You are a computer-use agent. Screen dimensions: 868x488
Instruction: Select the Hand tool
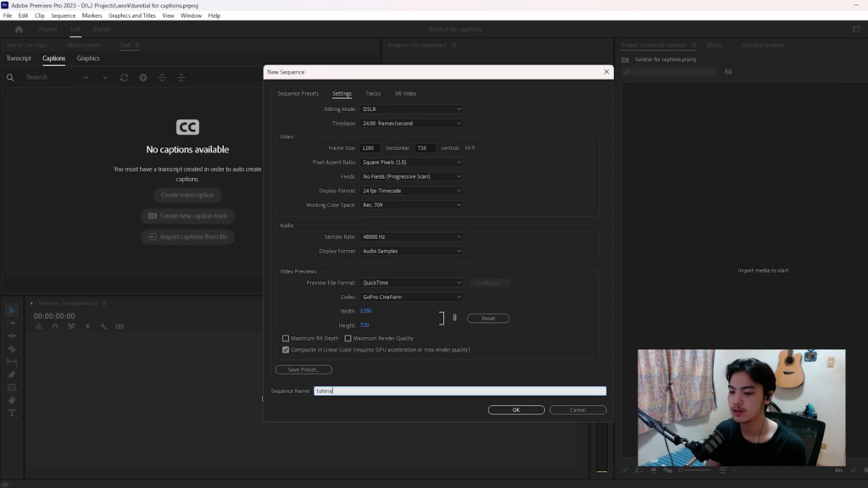[12, 400]
